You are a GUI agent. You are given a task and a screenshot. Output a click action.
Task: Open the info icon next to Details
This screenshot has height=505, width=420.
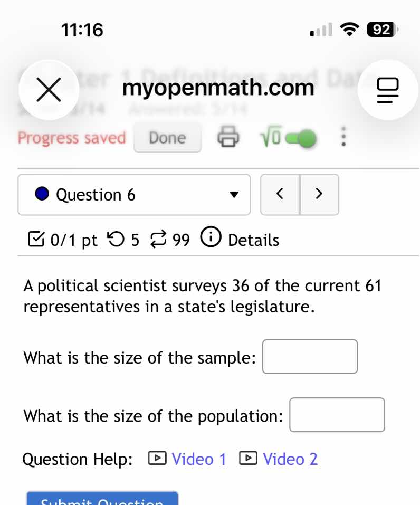click(x=211, y=237)
